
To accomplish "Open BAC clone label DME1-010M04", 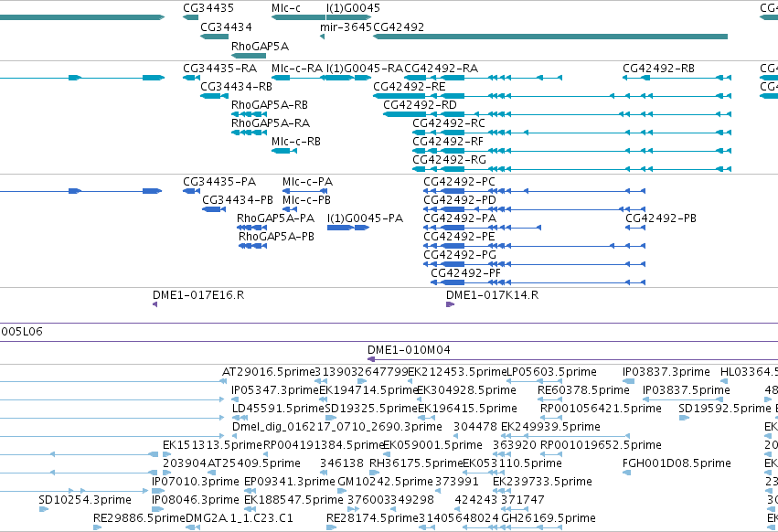I will tap(409, 350).
